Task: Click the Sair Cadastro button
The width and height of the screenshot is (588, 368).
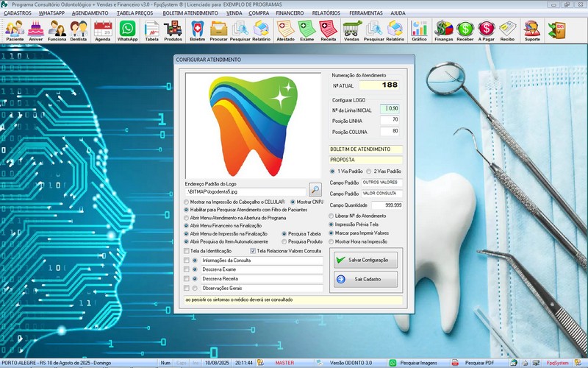Action: coord(365,279)
